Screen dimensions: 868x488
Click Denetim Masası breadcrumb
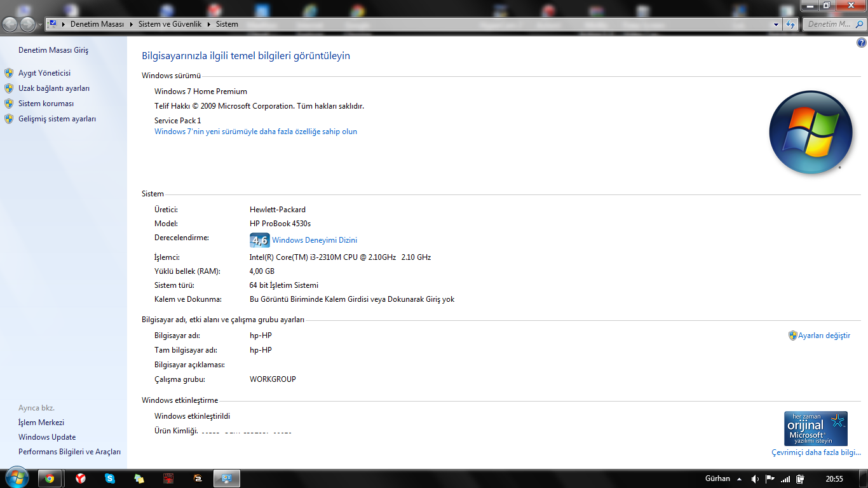pyautogui.click(x=97, y=24)
